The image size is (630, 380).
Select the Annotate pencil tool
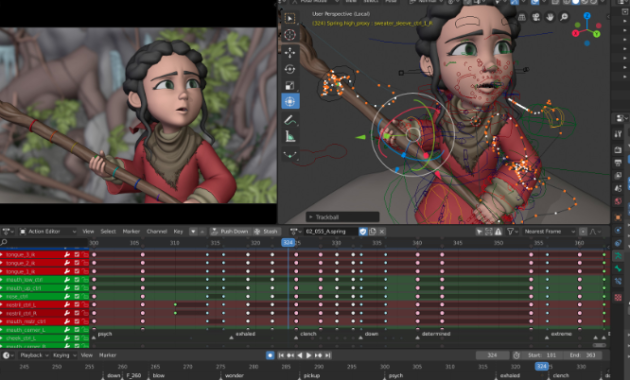point(290,120)
